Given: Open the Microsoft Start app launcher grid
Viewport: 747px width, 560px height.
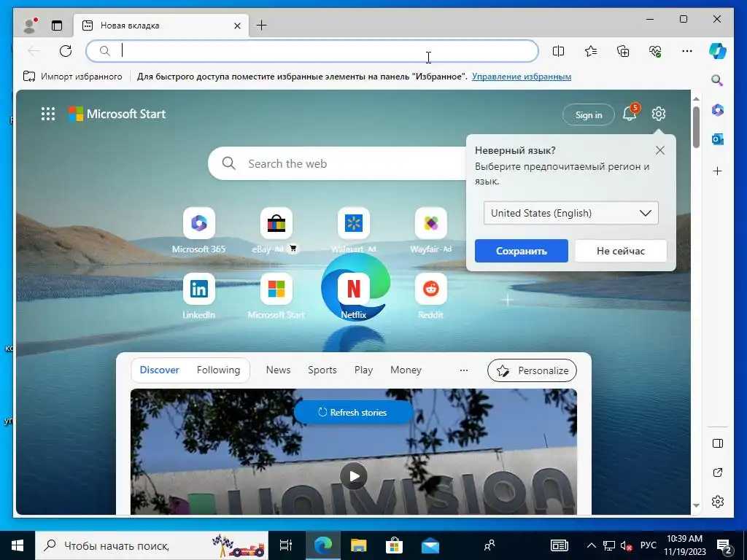Looking at the screenshot, I should 48,114.
